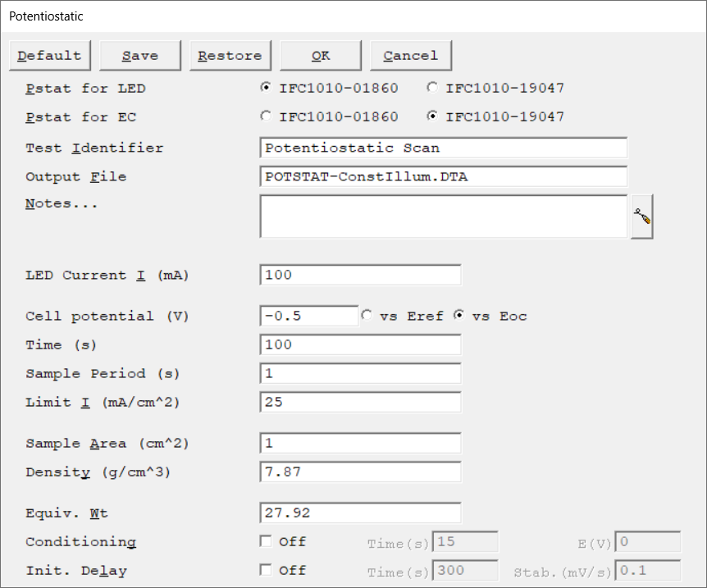The image size is (707, 588).
Task: Click inside the Notes text area
Action: 443,217
